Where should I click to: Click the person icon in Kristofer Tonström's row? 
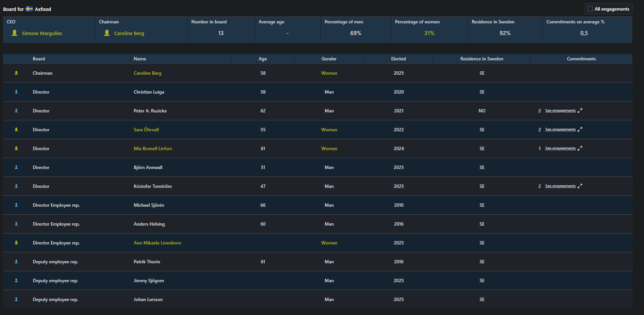pos(16,186)
